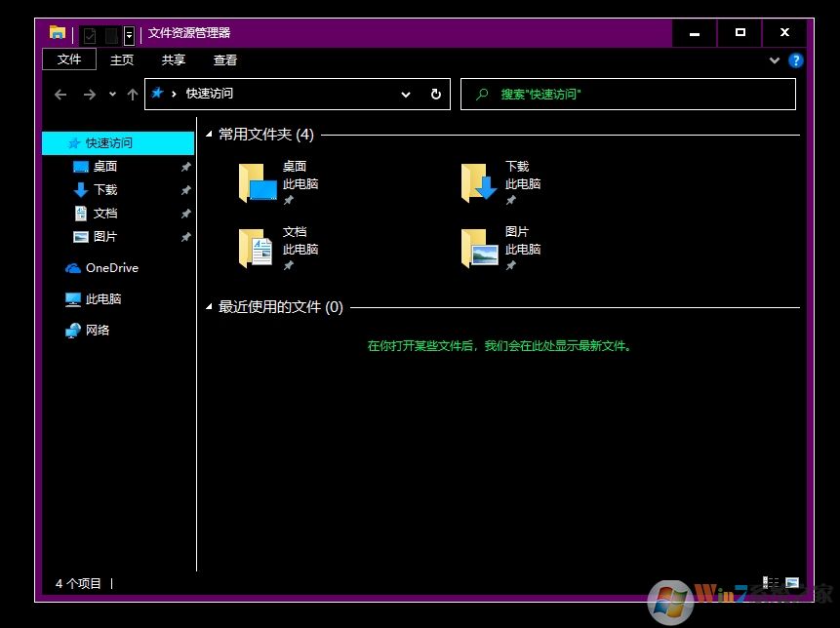840x628 pixels.
Task: Open 网络 (Network) in the navigation pane
Action: pos(98,331)
